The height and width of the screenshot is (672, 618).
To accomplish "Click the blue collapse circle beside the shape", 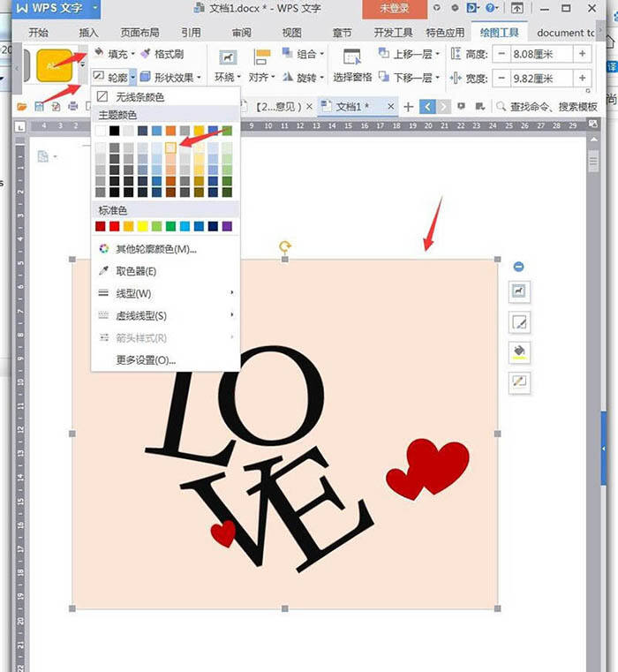I will pyautogui.click(x=519, y=267).
